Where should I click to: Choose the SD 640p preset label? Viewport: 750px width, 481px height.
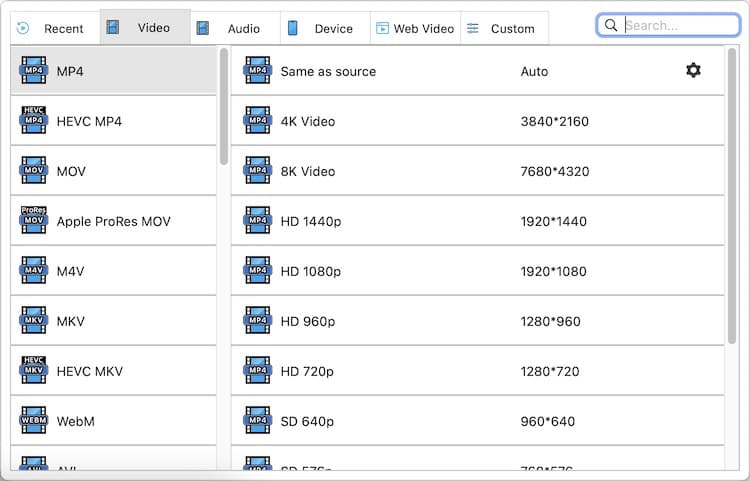point(307,422)
